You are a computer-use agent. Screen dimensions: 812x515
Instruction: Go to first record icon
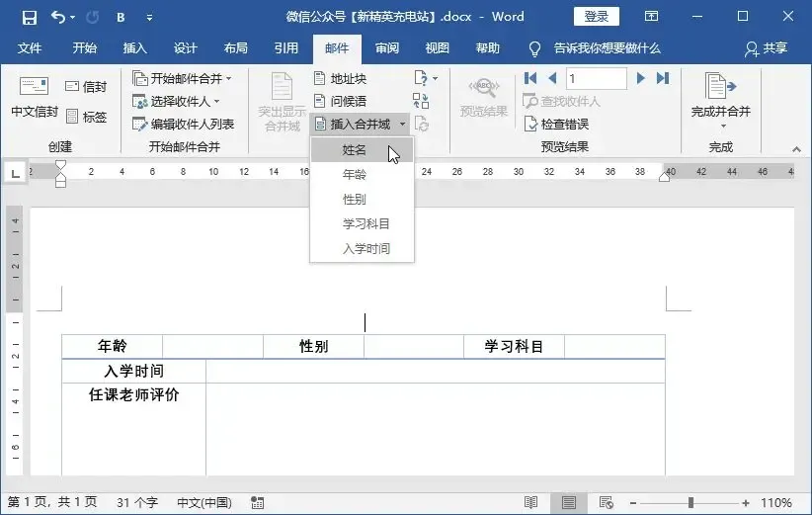(x=530, y=78)
